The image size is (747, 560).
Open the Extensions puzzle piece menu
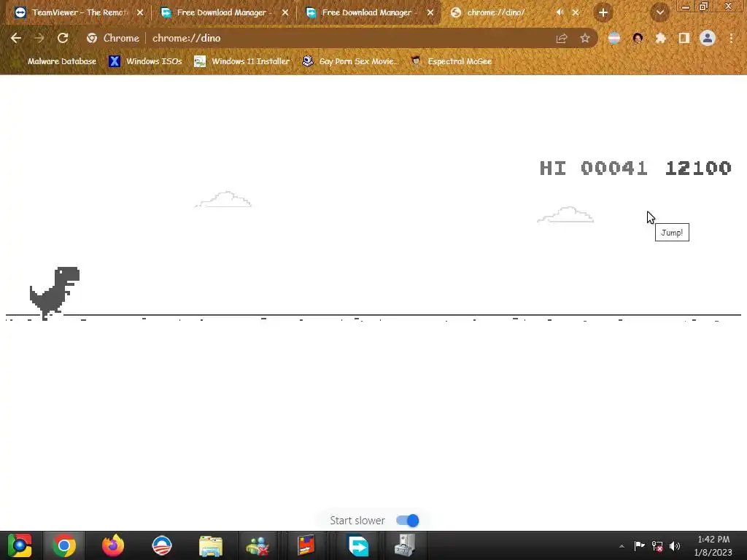tap(661, 38)
